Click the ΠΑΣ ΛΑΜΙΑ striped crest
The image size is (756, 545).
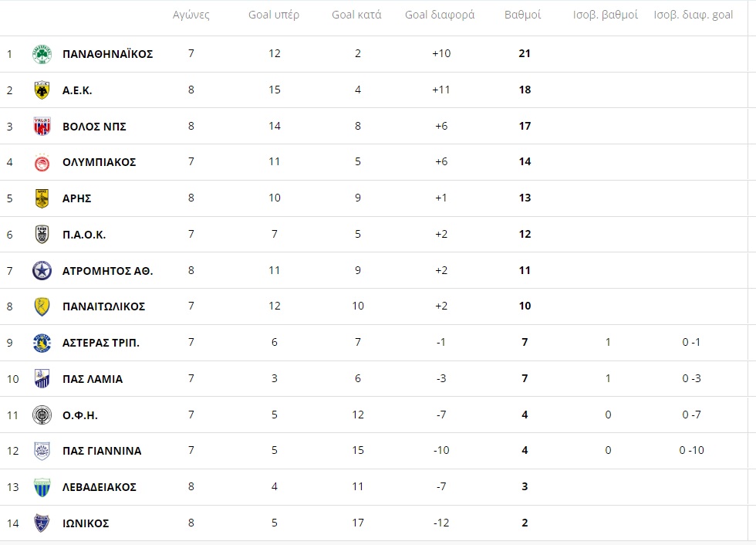click(x=42, y=379)
